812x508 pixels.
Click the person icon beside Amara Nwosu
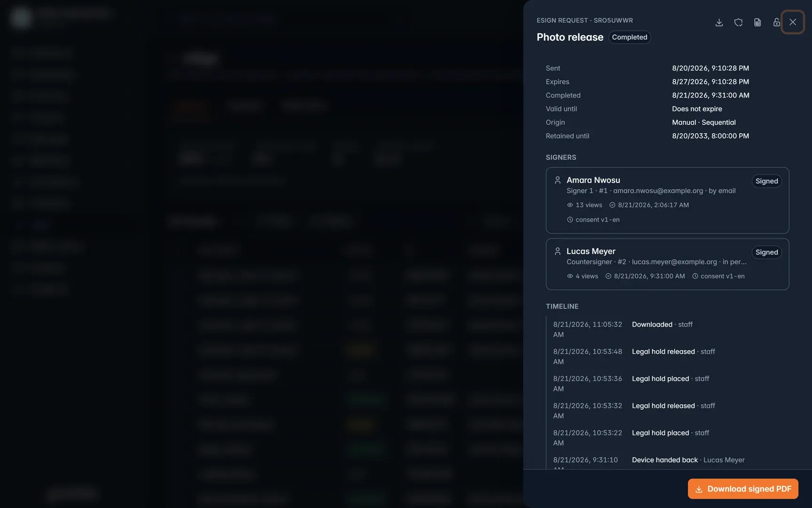click(557, 180)
